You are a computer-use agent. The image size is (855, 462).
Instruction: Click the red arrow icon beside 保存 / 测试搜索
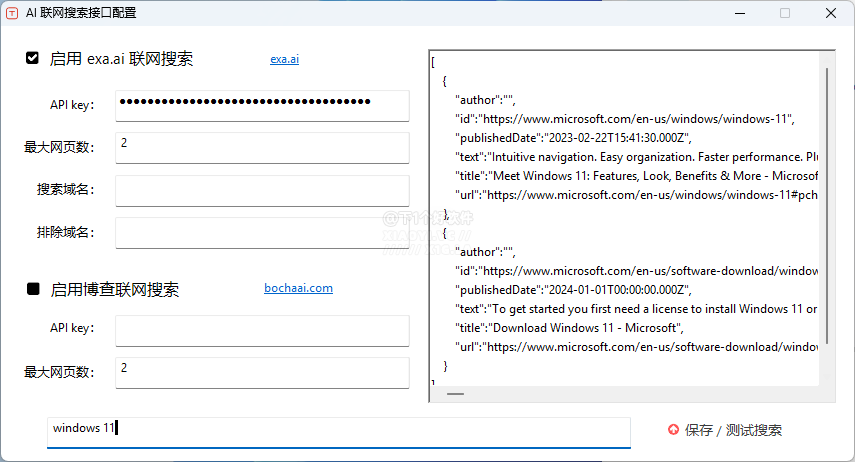point(673,430)
